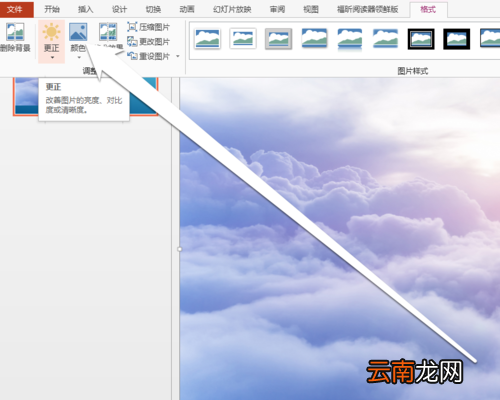Click the cloud picture on the slide
The image size is (500, 400).
pyautogui.click(x=340, y=239)
